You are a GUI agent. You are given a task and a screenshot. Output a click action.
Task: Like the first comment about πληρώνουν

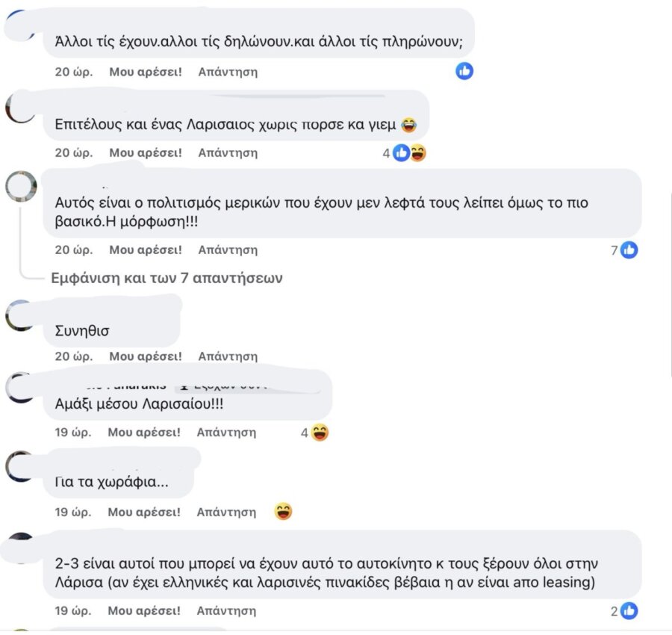click(146, 72)
